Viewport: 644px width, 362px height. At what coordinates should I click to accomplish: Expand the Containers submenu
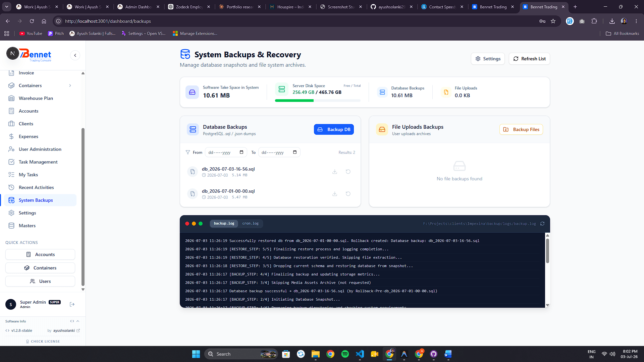(70, 85)
